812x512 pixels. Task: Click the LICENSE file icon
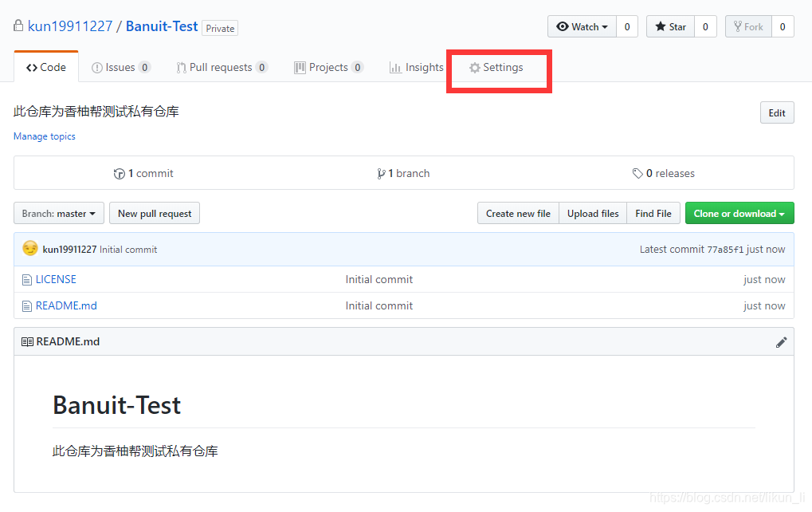[27, 280]
